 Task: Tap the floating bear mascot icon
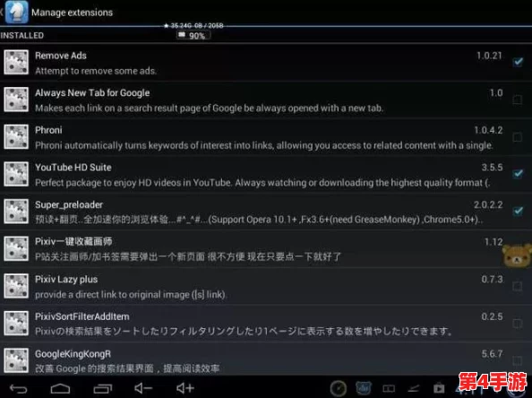[517, 255]
